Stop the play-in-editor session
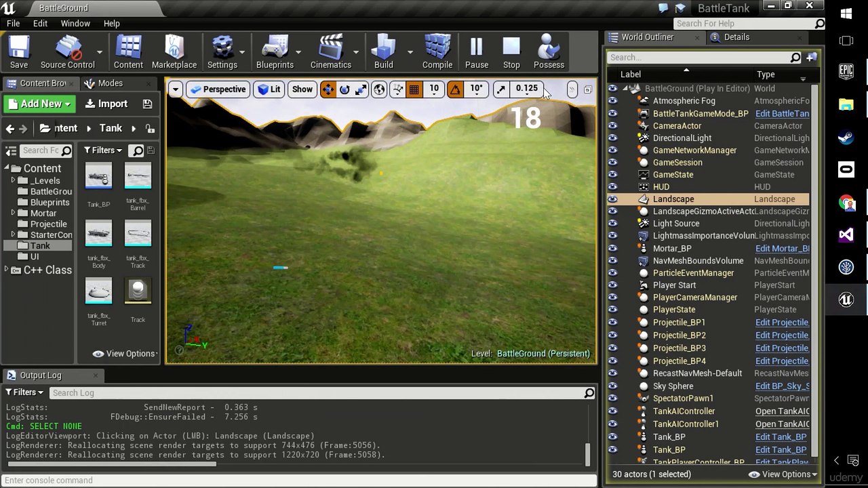Screen dimensions: 868x488 pos(511,52)
